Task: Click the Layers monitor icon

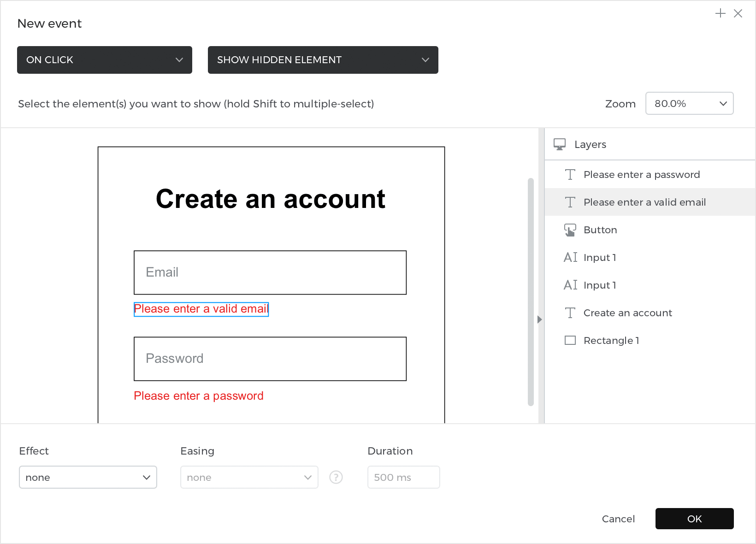Action: (x=560, y=144)
